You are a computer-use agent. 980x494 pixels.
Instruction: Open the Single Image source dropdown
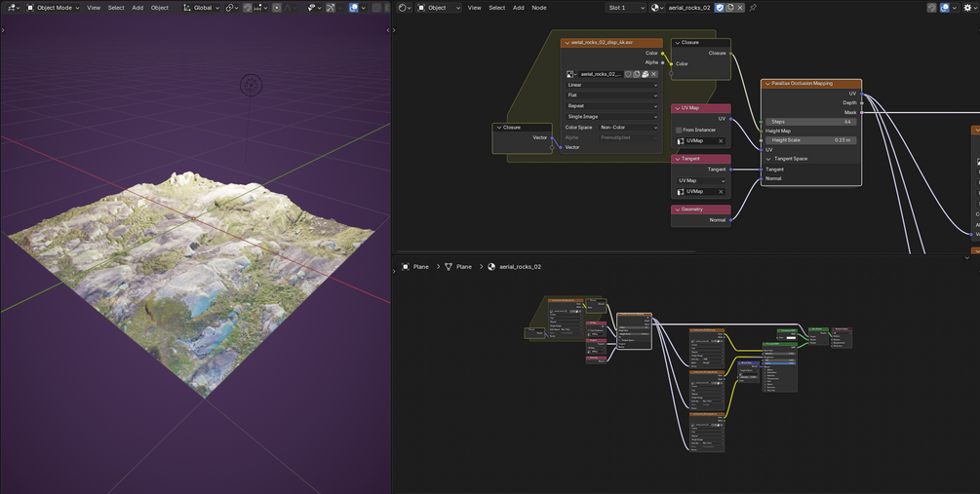[611, 116]
